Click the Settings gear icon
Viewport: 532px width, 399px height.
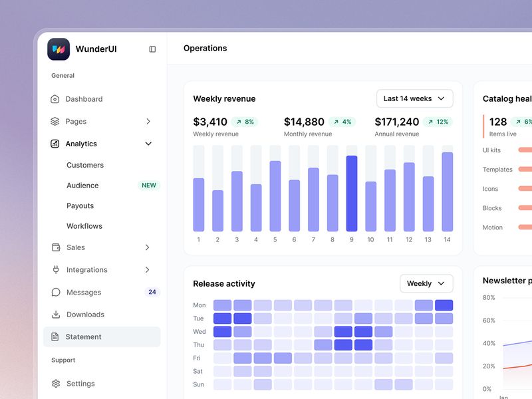56,384
